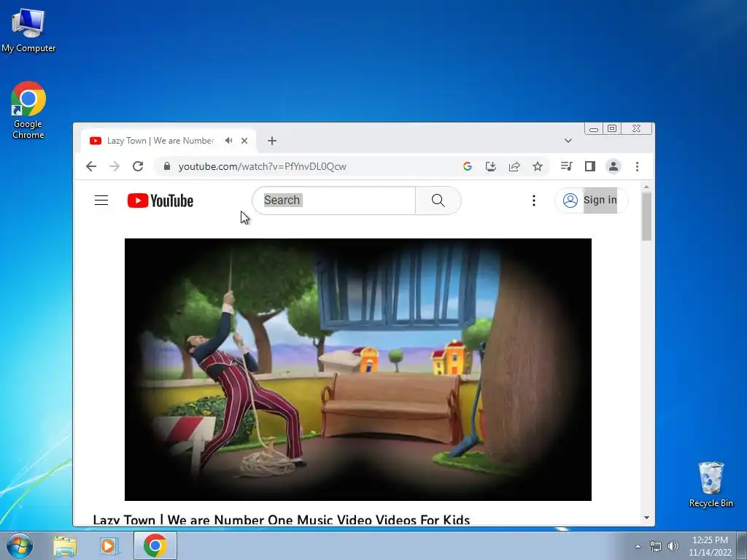The height and width of the screenshot is (560, 747).
Task: Go forward to the next page
Action: (115, 166)
